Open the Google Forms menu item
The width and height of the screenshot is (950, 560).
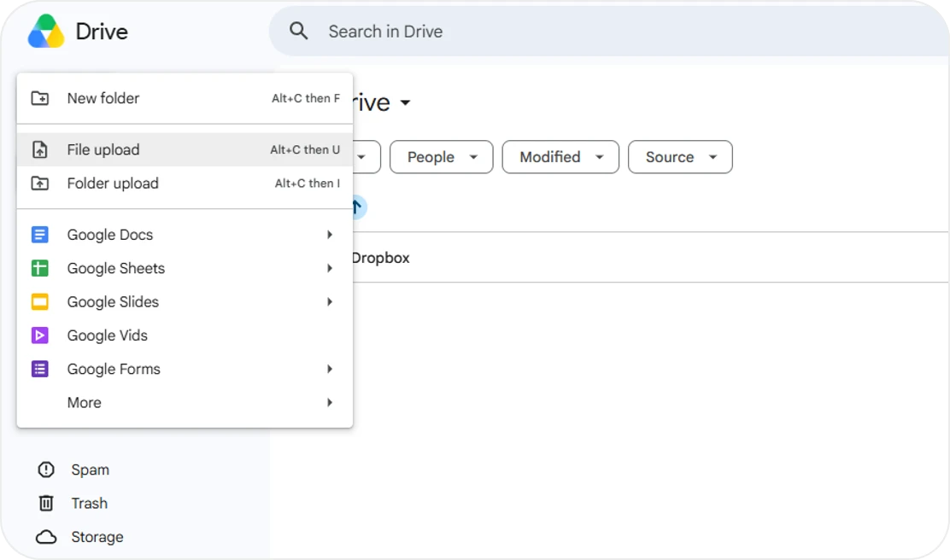tap(185, 369)
